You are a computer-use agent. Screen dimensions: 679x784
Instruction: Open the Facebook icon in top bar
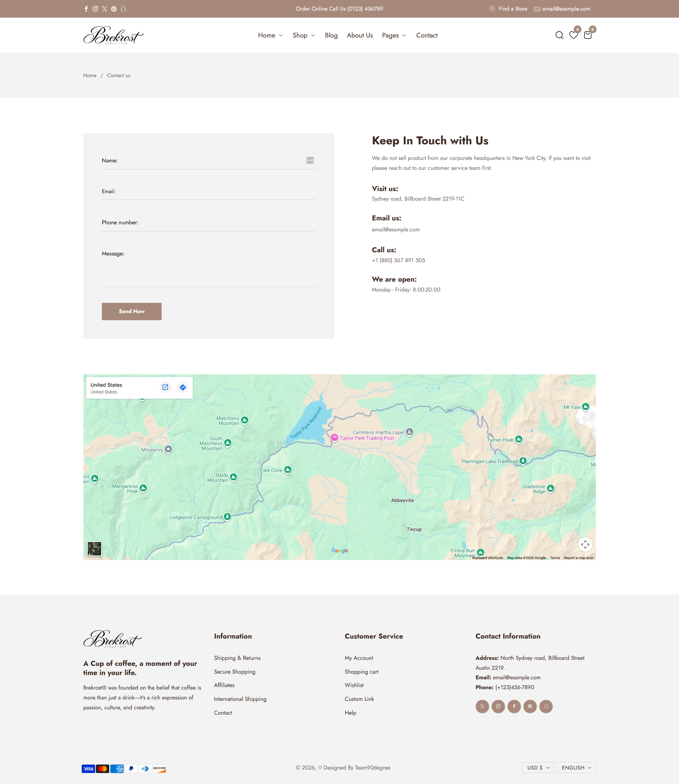click(86, 9)
